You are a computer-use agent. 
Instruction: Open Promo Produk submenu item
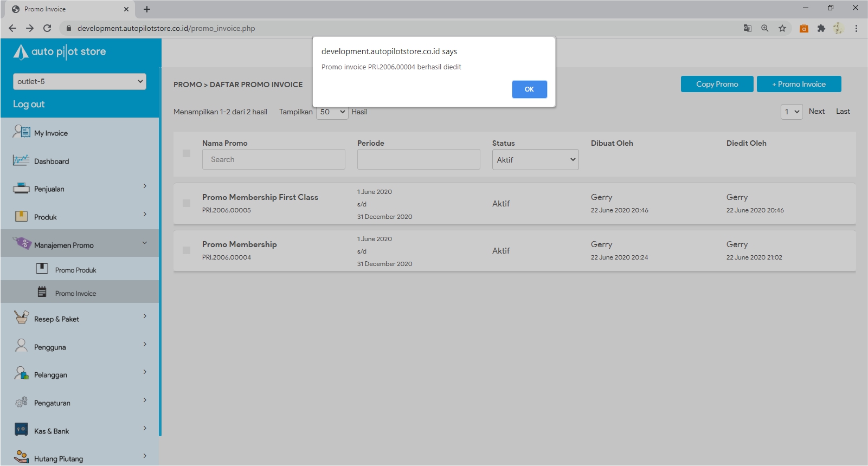[75, 270]
